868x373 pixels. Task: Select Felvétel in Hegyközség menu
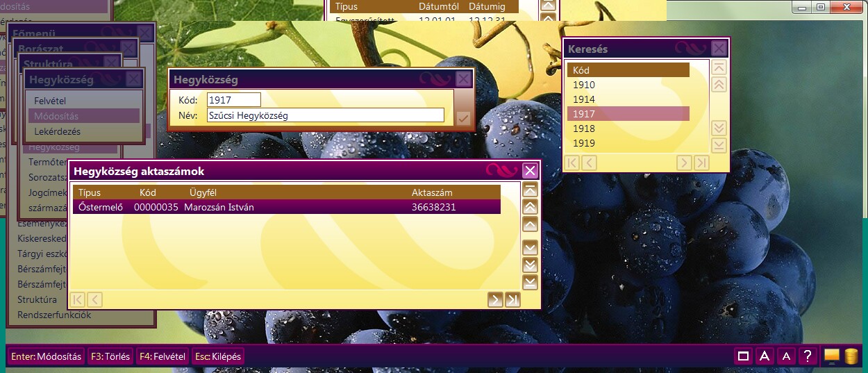coord(84,101)
